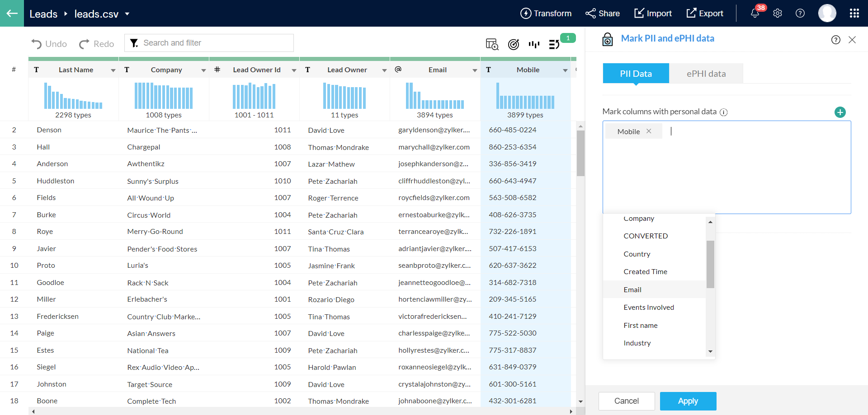The width and height of the screenshot is (868, 415).
Task: Expand the leads.csv dataset dropdown
Action: point(127,14)
